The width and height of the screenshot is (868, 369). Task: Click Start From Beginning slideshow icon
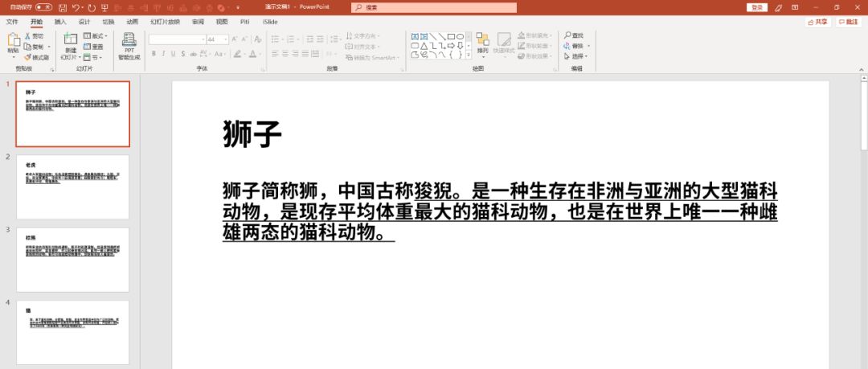[104, 7]
